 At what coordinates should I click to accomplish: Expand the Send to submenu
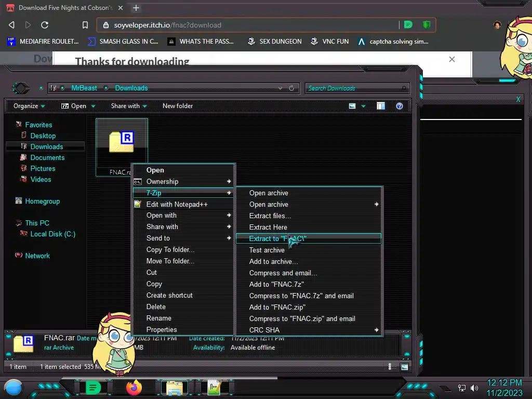point(183,238)
